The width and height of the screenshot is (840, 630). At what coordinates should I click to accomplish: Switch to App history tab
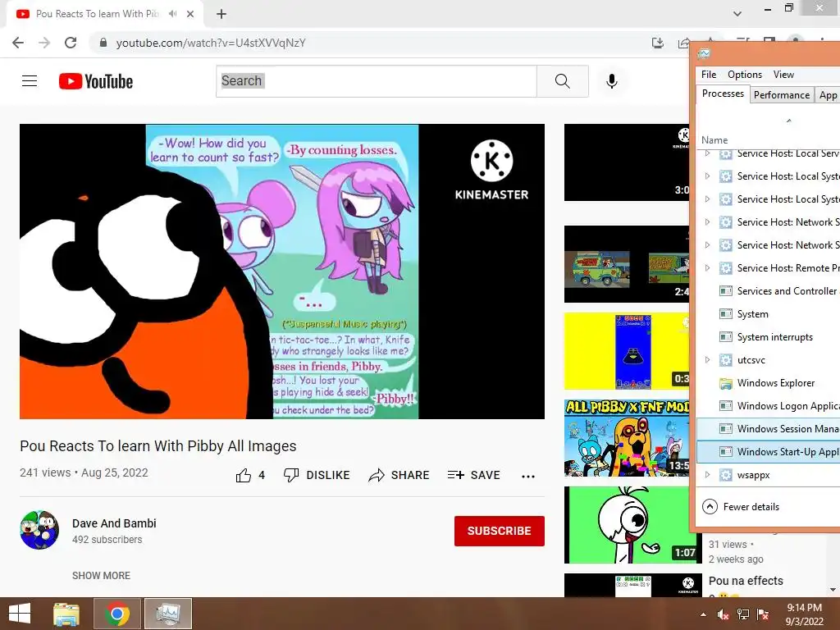coord(827,95)
